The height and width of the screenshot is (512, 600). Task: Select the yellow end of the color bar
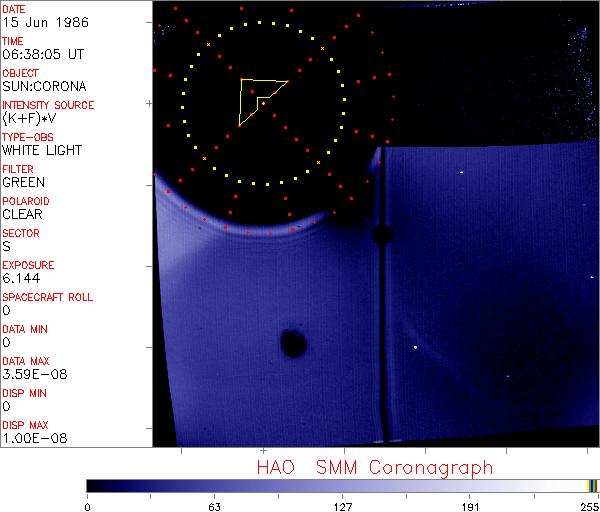[x=591, y=485]
